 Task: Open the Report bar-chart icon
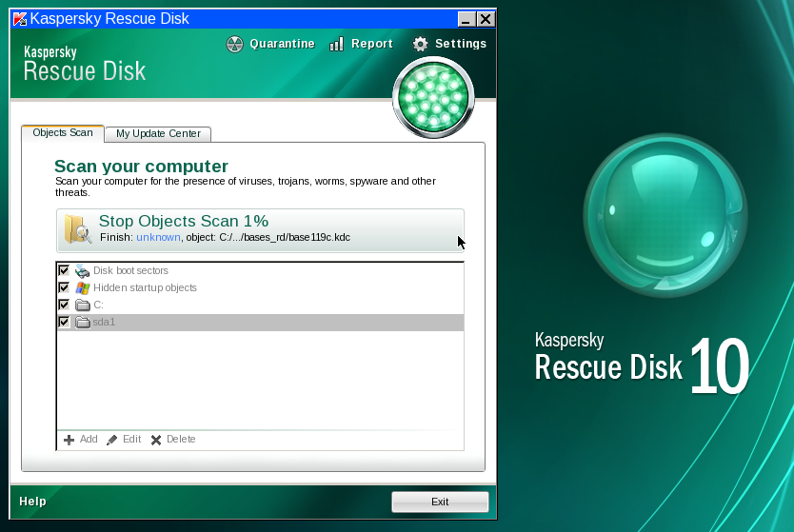336,44
